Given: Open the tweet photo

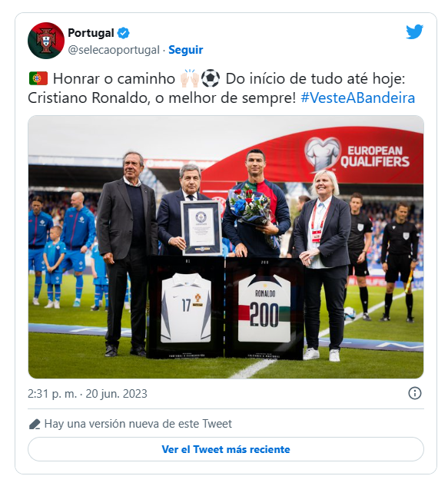Looking at the screenshot, I should [226, 247].
